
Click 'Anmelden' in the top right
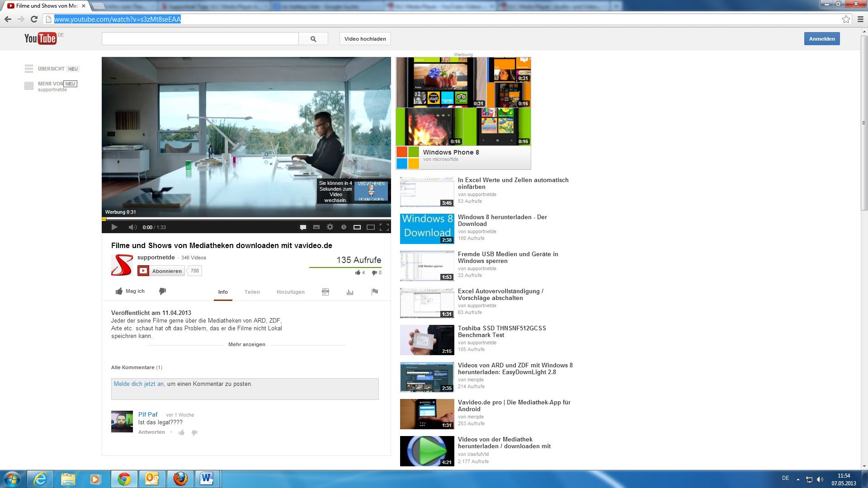point(821,38)
